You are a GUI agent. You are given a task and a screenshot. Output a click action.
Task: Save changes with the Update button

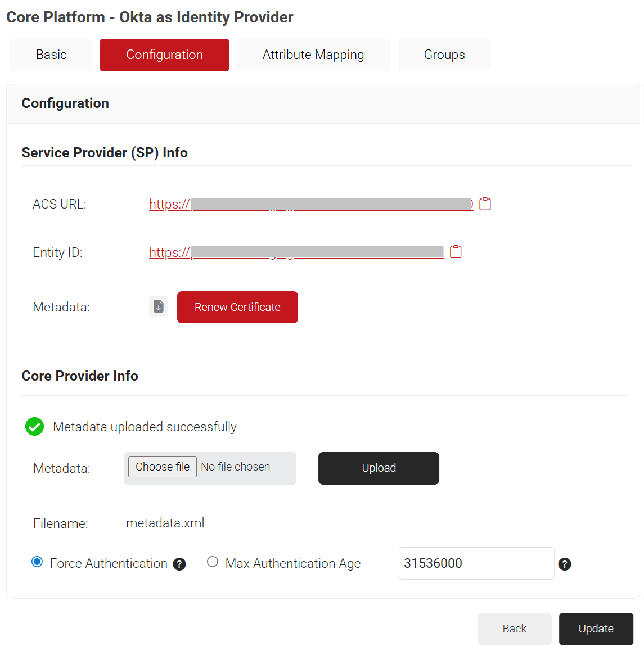tap(596, 629)
